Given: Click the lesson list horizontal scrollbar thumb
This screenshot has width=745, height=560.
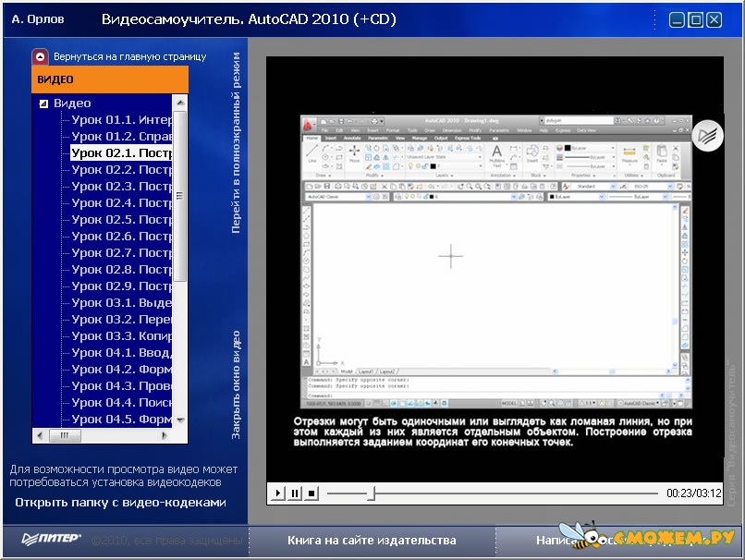Looking at the screenshot, I should click(65, 435).
